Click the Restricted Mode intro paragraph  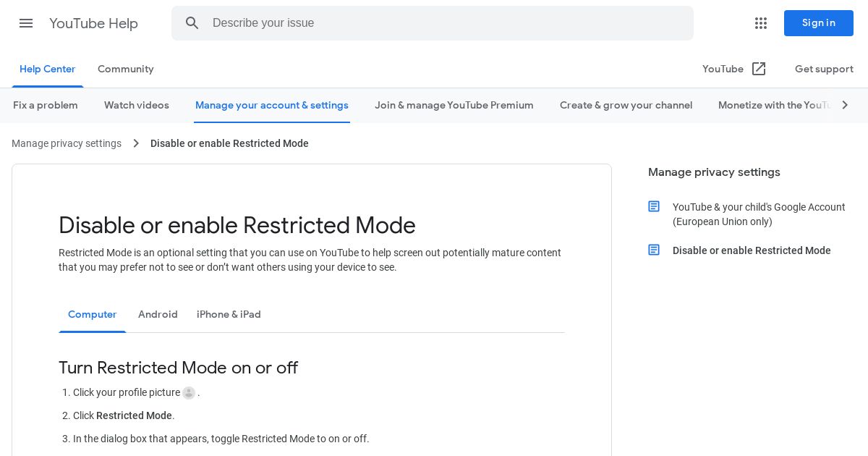click(x=310, y=260)
